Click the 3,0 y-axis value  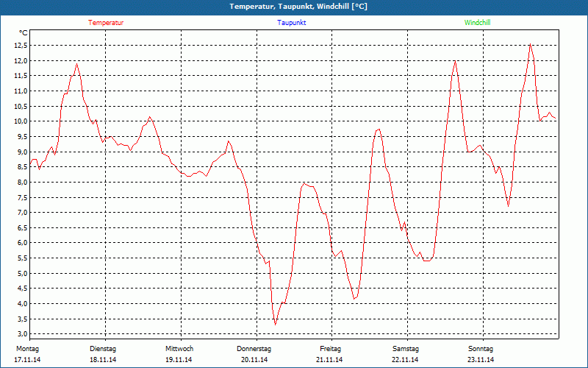tap(23, 334)
